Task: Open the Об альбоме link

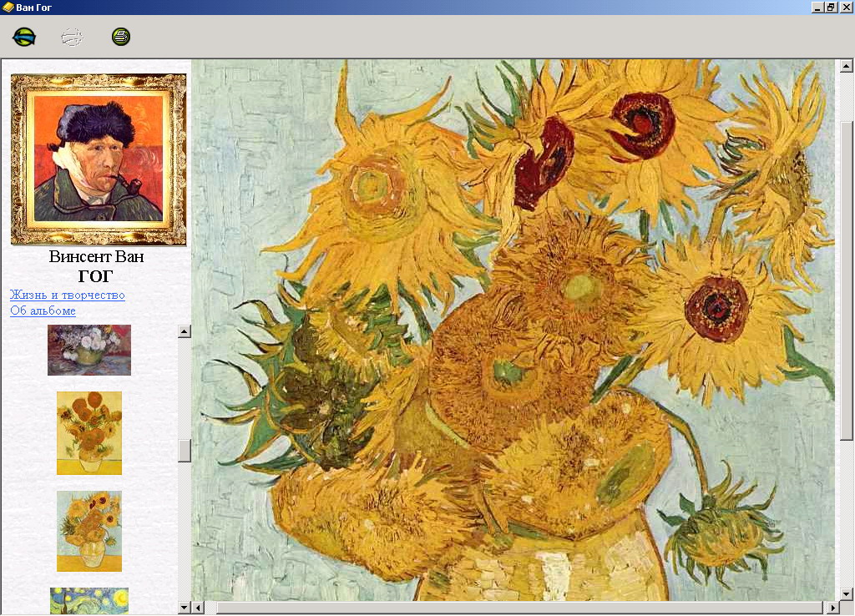Action: tap(43, 311)
